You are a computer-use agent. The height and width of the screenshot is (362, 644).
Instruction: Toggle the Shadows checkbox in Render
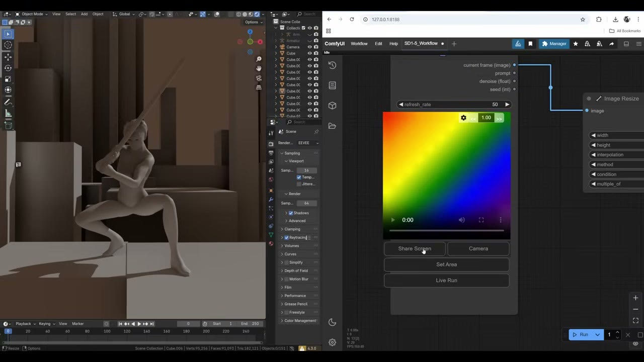[291, 213]
